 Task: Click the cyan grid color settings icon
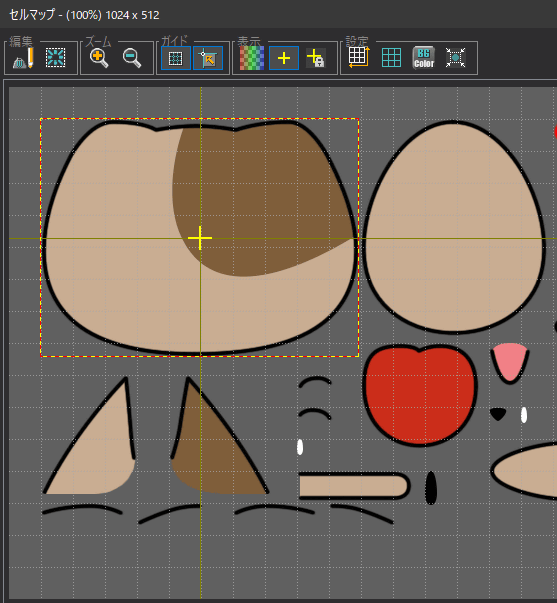tap(392, 58)
